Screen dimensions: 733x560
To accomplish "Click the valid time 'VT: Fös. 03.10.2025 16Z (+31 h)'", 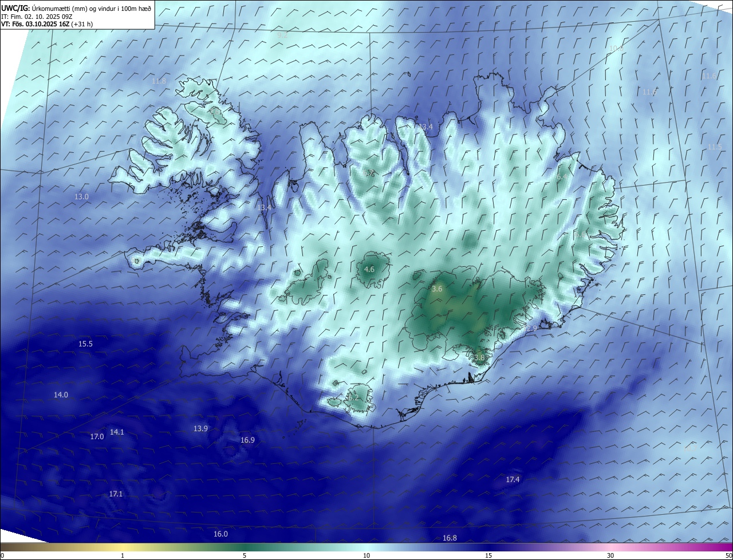I will pyautogui.click(x=47, y=24).
